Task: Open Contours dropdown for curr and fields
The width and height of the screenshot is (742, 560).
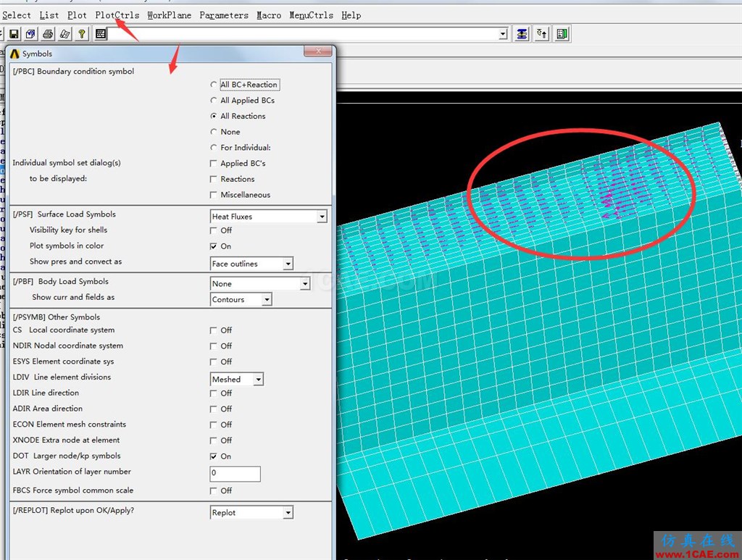Action: (267, 299)
